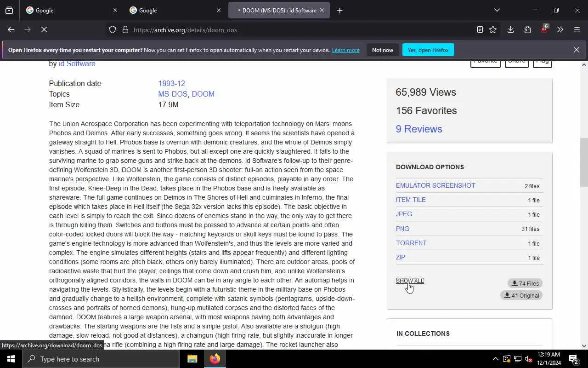
Task: Stop loading the page
Action: pos(44,29)
